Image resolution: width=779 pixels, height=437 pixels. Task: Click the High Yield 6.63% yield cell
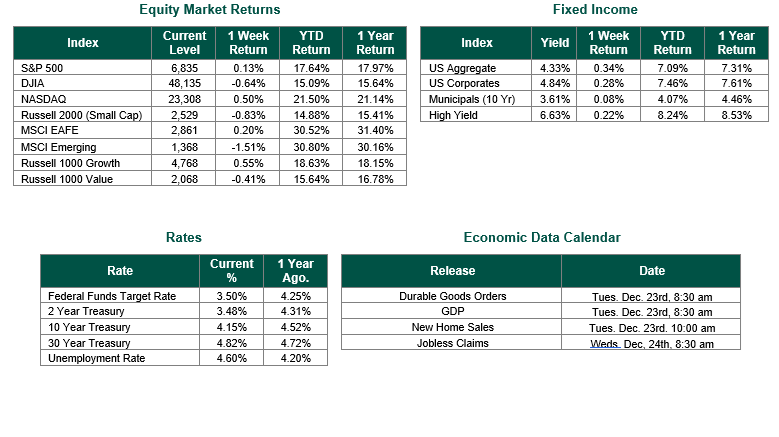(554, 115)
